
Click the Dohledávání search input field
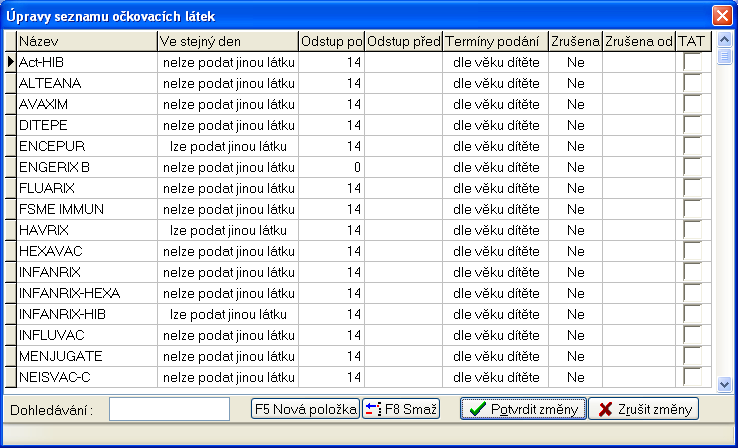pyautogui.click(x=169, y=408)
